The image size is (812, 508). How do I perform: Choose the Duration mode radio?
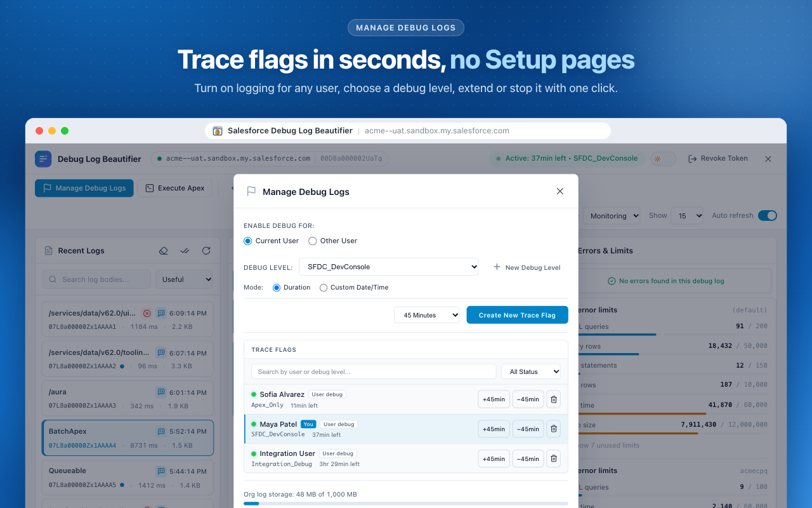(277, 288)
